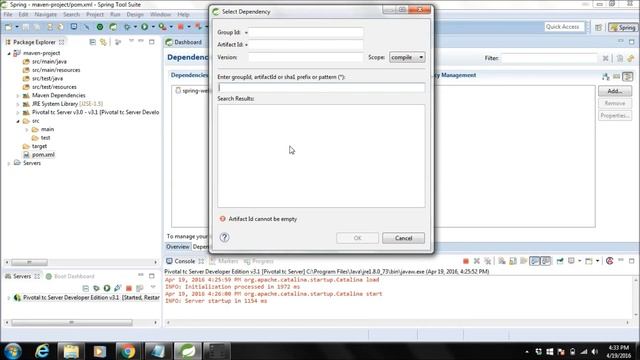Select src/test/java folder

tap(47, 78)
